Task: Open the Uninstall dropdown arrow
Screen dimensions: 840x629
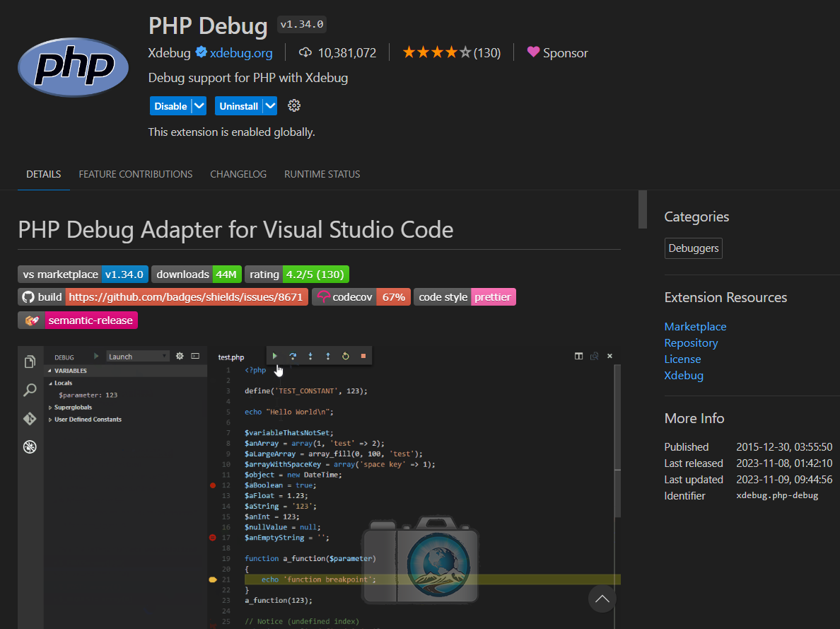Action: [270, 106]
